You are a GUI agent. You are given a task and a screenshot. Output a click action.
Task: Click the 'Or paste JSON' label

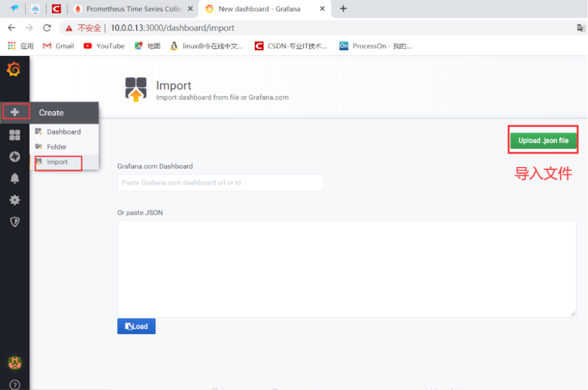tap(140, 213)
